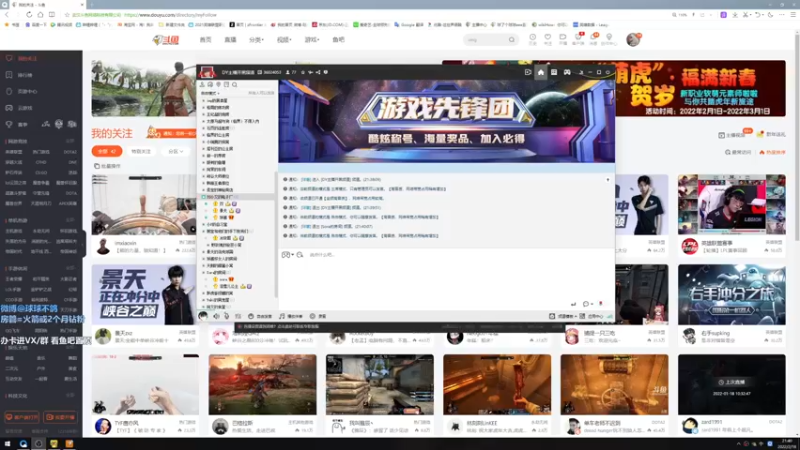Expand the 游戏 navigation dropdown
The height and width of the screenshot is (450, 800).
click(x=312, y=40)
